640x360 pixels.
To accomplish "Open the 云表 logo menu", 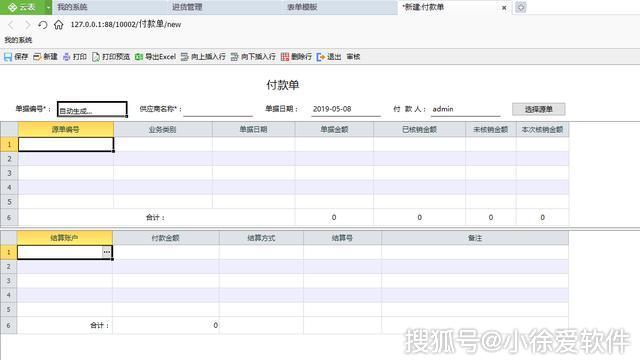I will click(22, 7).
